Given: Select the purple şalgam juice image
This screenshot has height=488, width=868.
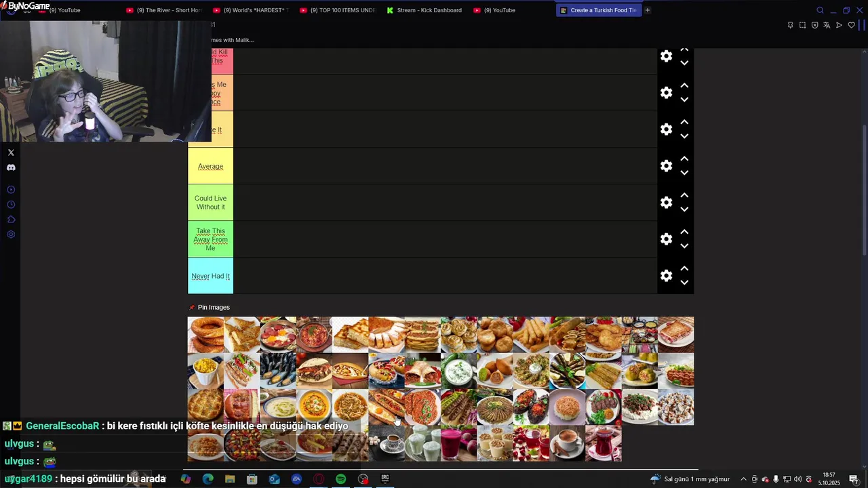Looking at the screenshot, I should tap(458, 443).
